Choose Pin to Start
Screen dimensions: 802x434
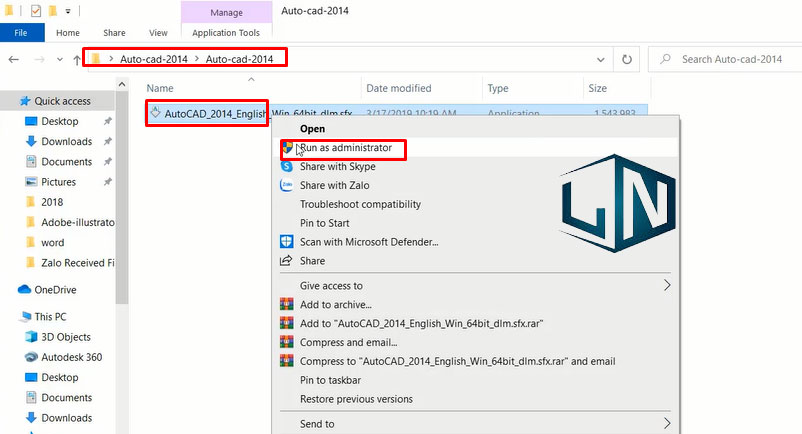[324, 223]
